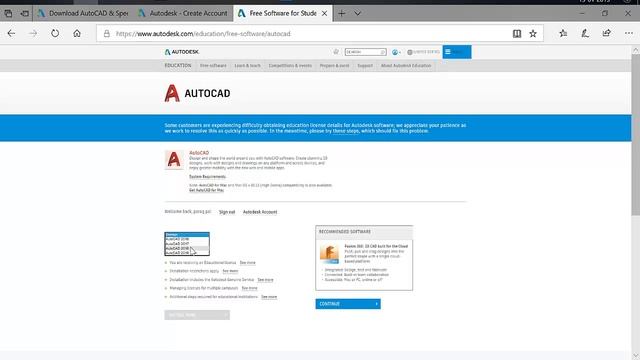Click the page vertical scrollbar thumb
This screenshot has height=360, width=640.
pos(636,135)
